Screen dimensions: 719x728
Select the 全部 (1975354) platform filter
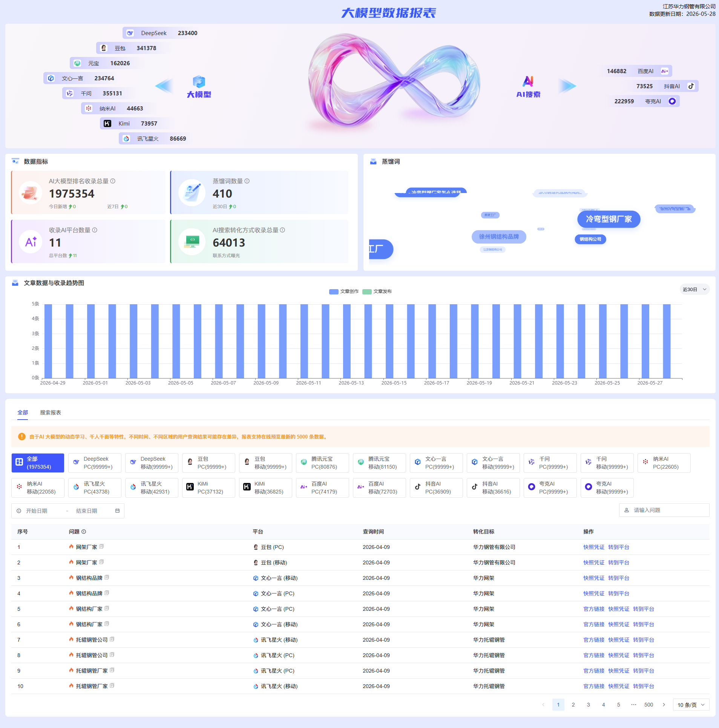click(x=38, y=463)
